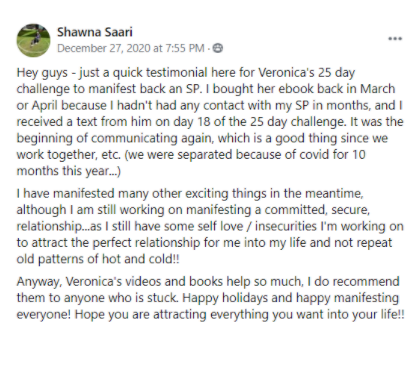The height and width of the screenshot is (382, 420).
Task: Click the paragraph starting 'Anyway, Veronica's videos'
Action: (x=211, y=298)
